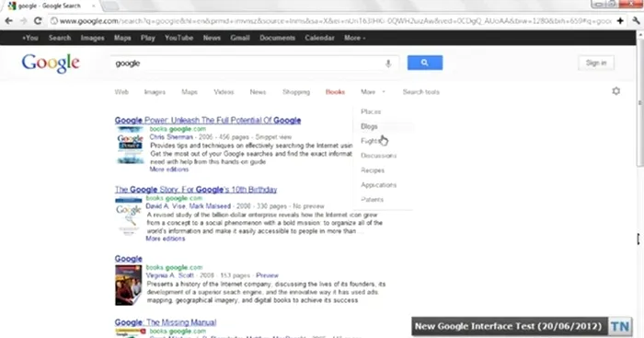Click author Mark Malseed link

[x=210, y=206]
